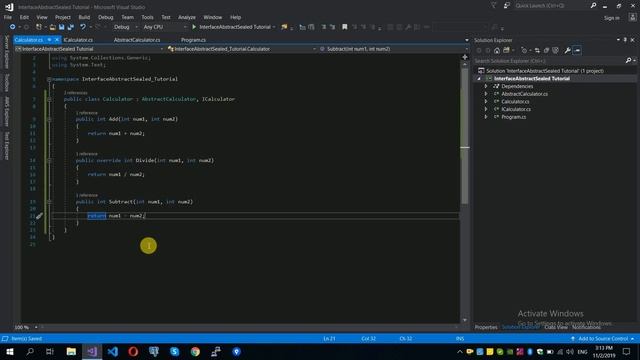Open Chrome from the taskbar
Viewport: 640px width, 360px height.
pos(195,351)
